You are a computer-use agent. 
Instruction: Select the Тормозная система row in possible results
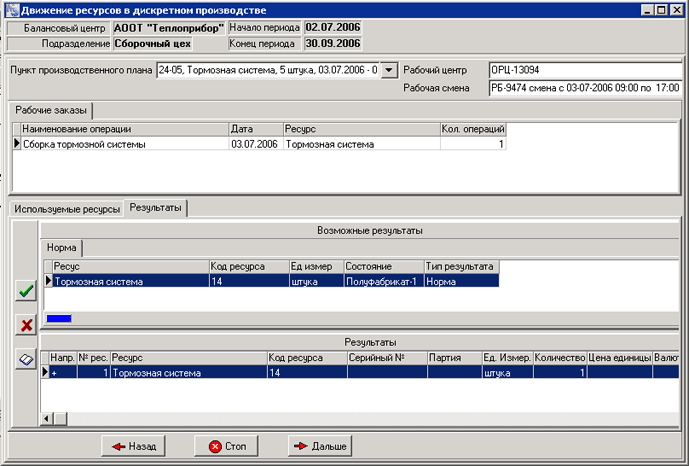(x=130, y=282)
